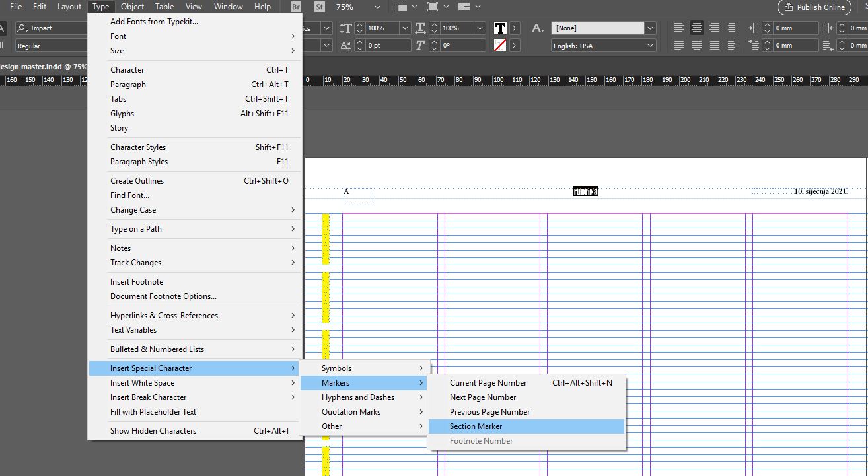
Task: Open the Help menu
Action: coord(262,7)
